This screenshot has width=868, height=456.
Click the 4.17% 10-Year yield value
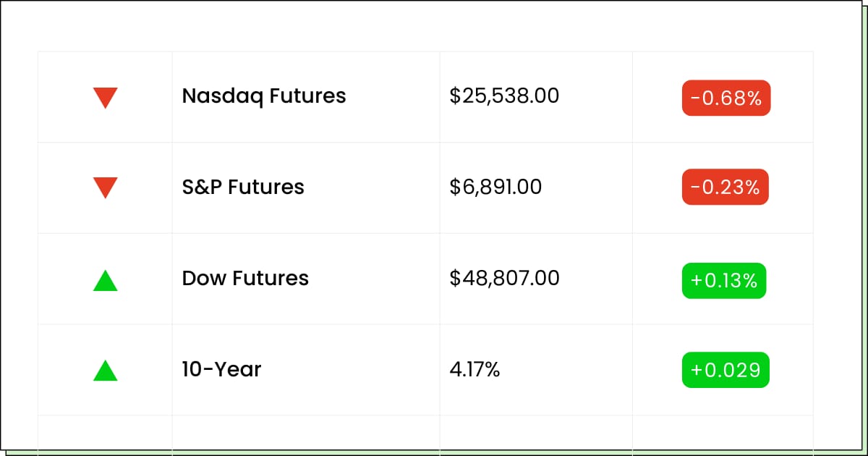click(x=475, y=369)
